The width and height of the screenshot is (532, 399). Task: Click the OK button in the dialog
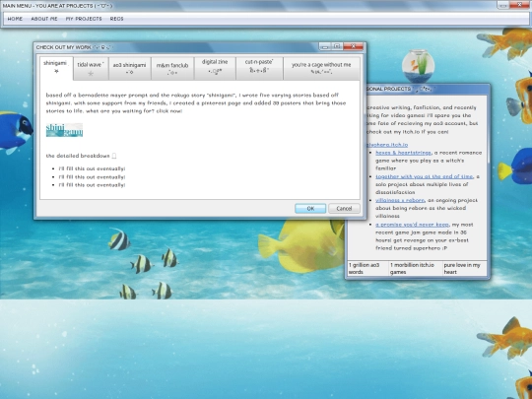pyautogui.click(x=310, y=208)
